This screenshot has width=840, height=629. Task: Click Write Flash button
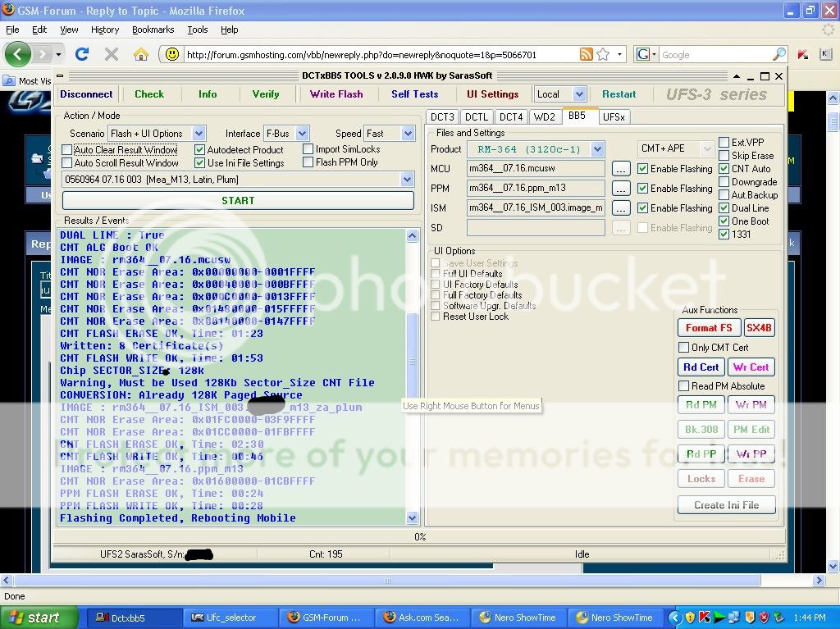(336, 94)
